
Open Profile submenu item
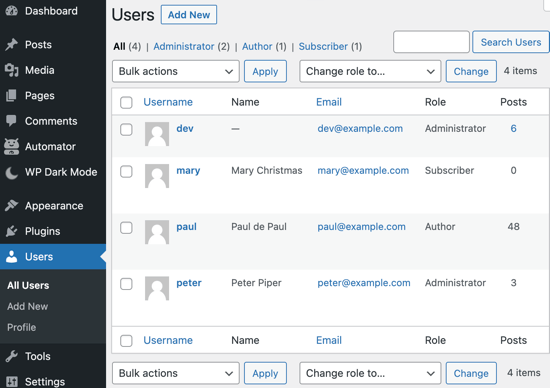(x=22, y=327)
